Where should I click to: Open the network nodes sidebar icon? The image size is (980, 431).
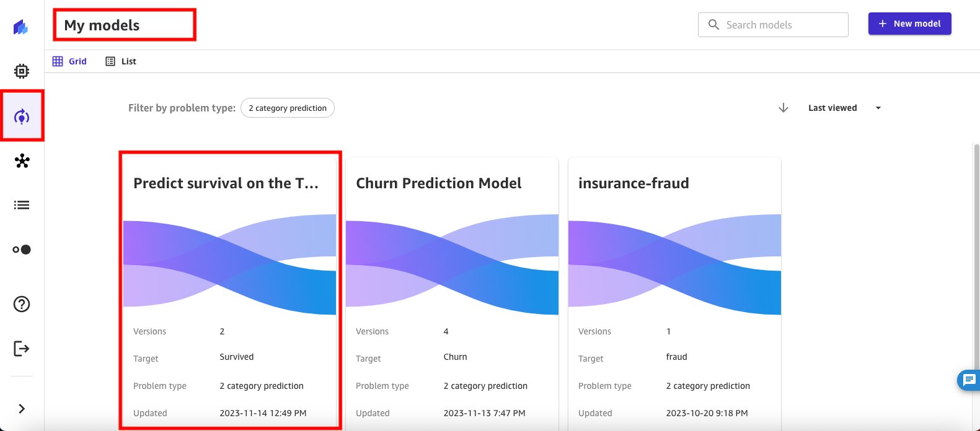pos(22,161)
